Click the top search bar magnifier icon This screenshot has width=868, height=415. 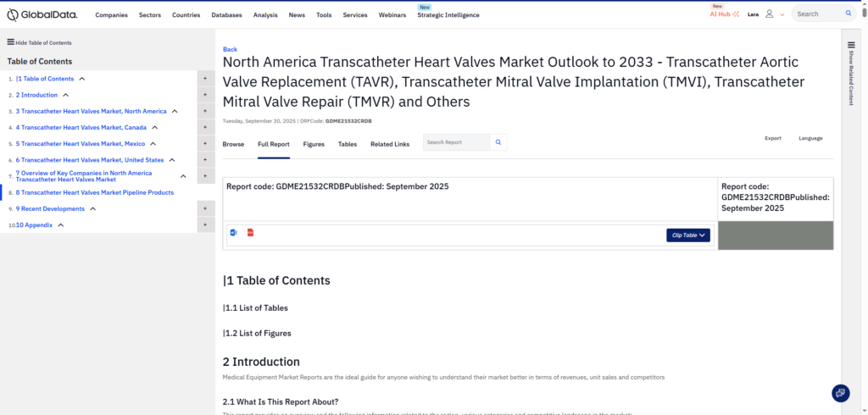click(x=849, y=14)
